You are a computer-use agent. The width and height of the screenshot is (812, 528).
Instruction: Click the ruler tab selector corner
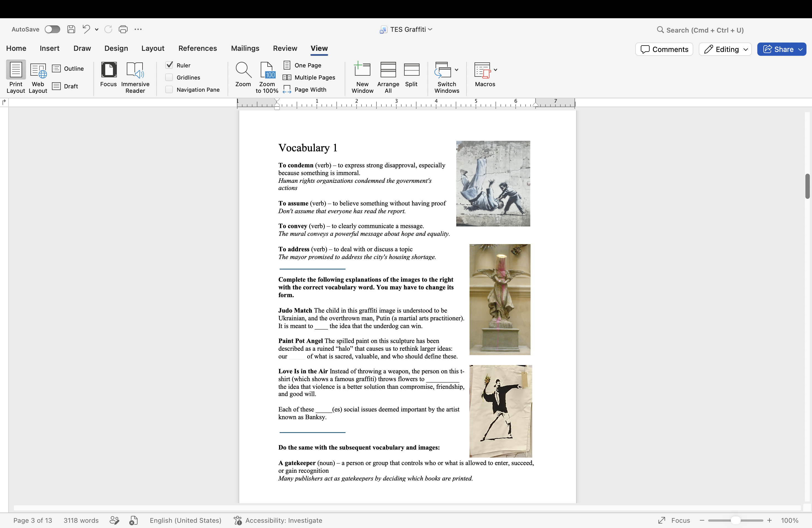click(x=4, y=102)
